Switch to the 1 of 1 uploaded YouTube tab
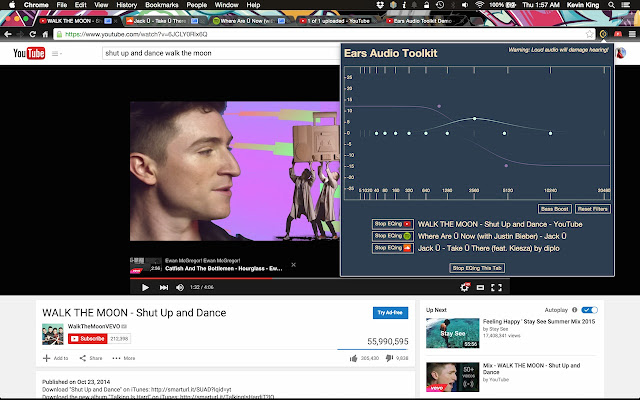Viewport: 640px width, 400px height. click(x=338, y=21)
